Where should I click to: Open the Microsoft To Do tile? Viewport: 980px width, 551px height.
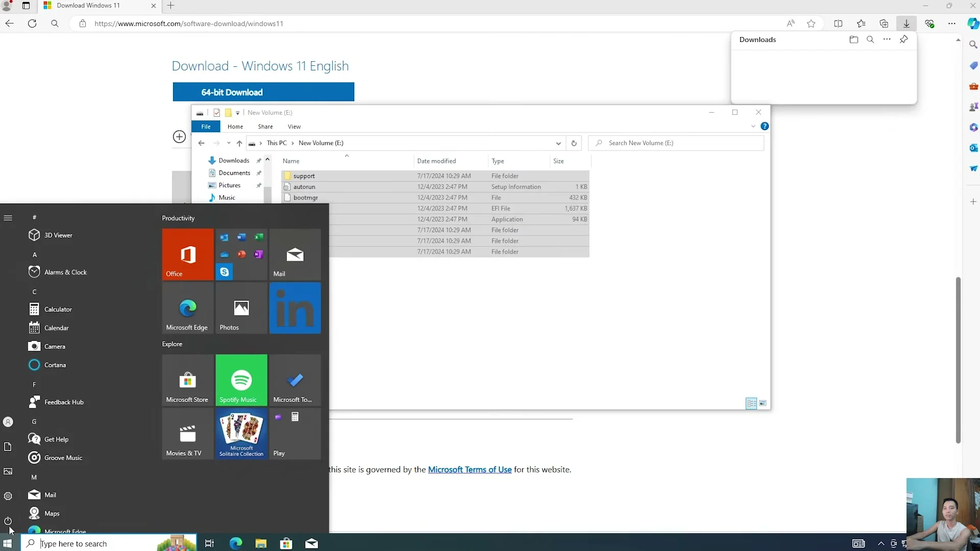coord(295,380)
